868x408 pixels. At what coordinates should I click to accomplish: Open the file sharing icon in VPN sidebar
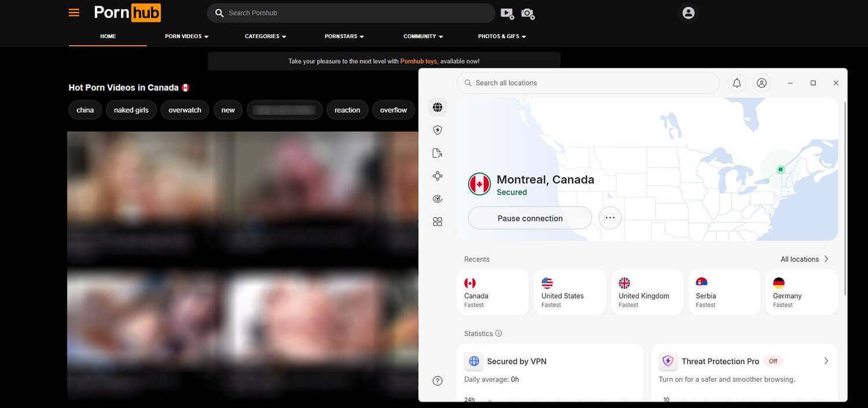437,153
